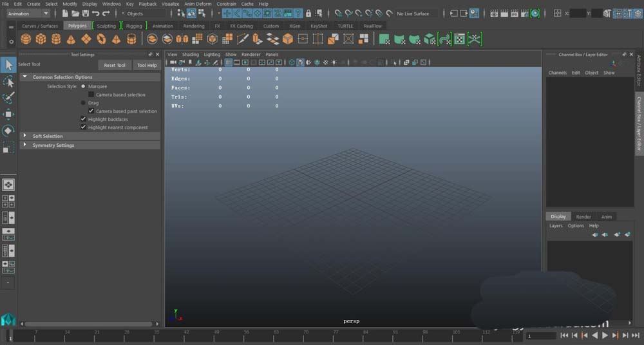
Task: Uncheck Highlight nearest component
Action: pyautogui.click(x=83, y=127)
